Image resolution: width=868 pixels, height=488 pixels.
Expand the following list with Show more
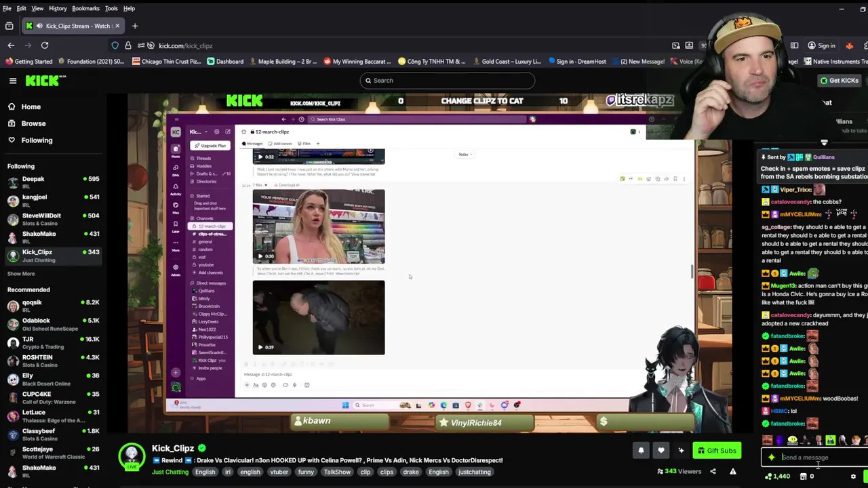click(21, 274)
